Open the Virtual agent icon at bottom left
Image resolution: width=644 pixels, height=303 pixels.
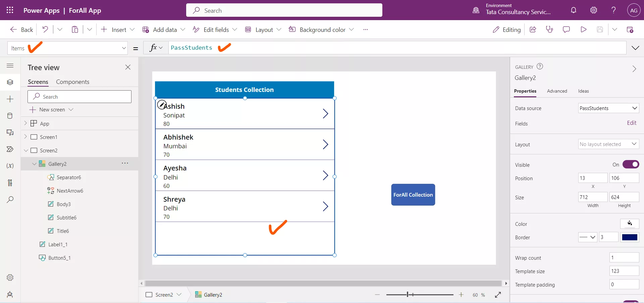tap(10, 294)
